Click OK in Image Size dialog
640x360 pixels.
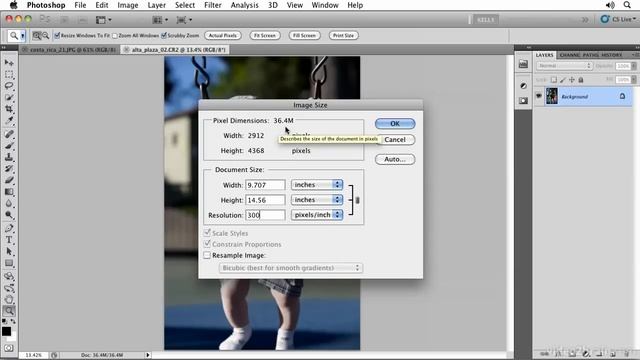(x=395, y=124)
